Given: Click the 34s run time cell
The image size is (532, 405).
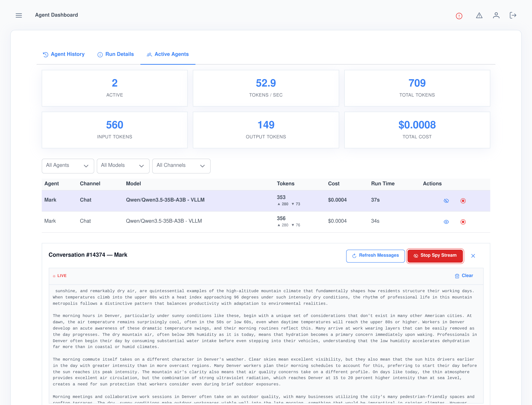Looking at the screenshot, I should pyautogui.click(x=375, y=221).
